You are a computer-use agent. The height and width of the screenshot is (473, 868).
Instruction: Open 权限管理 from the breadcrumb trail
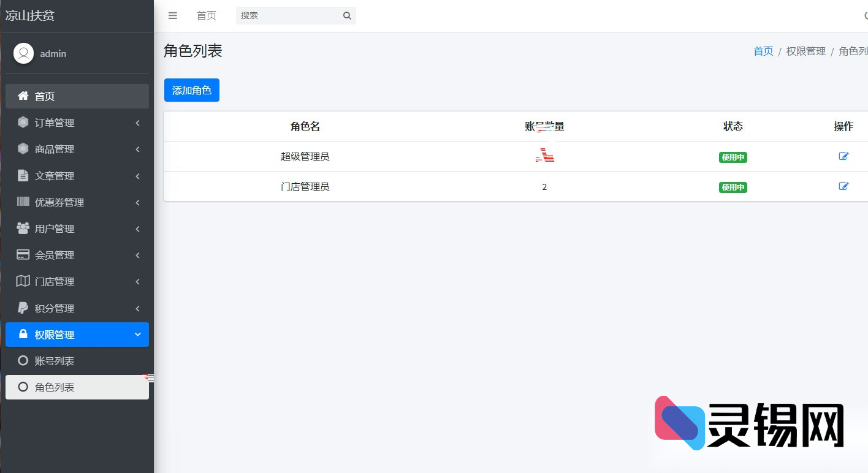click(x=805, y=51)
